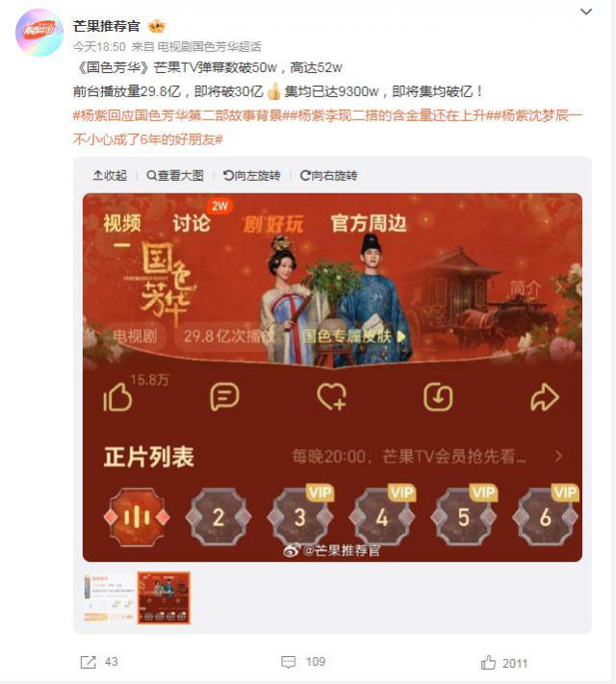
Task: Like the post with the thumbs-up icon
Action: 488,662
